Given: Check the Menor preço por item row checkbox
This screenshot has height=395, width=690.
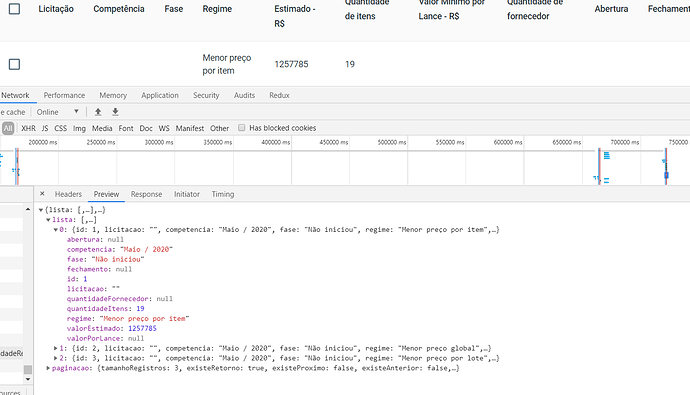Looking at the screenshot, I should [15, 64].
